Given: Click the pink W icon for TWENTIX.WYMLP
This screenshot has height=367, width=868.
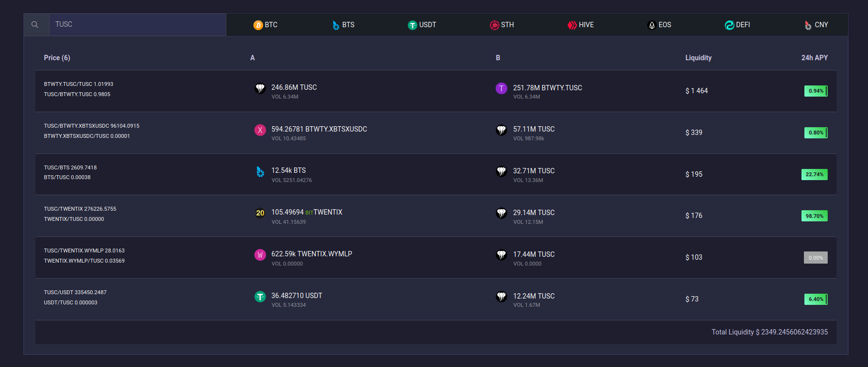Looking at the screenshot, I should [x=260, y=255].
